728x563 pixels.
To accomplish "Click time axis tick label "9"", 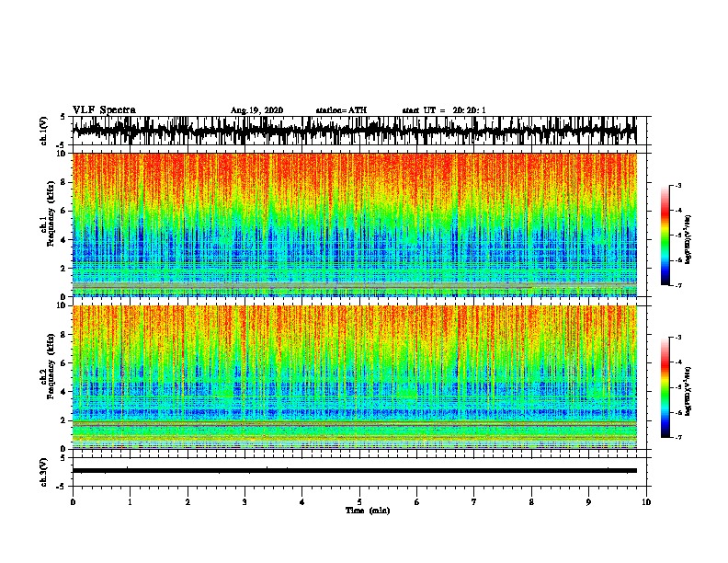I will tap(588, 502).
